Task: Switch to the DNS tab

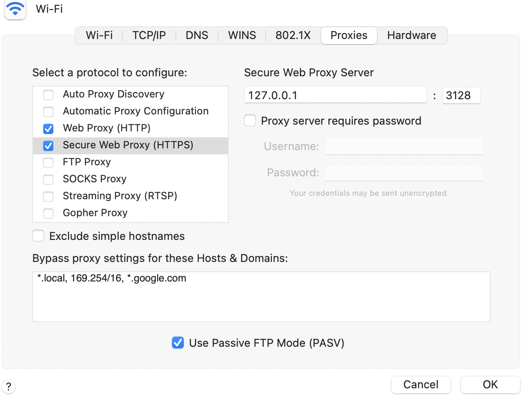Action: pyautogui.click(x=197, y=35)
